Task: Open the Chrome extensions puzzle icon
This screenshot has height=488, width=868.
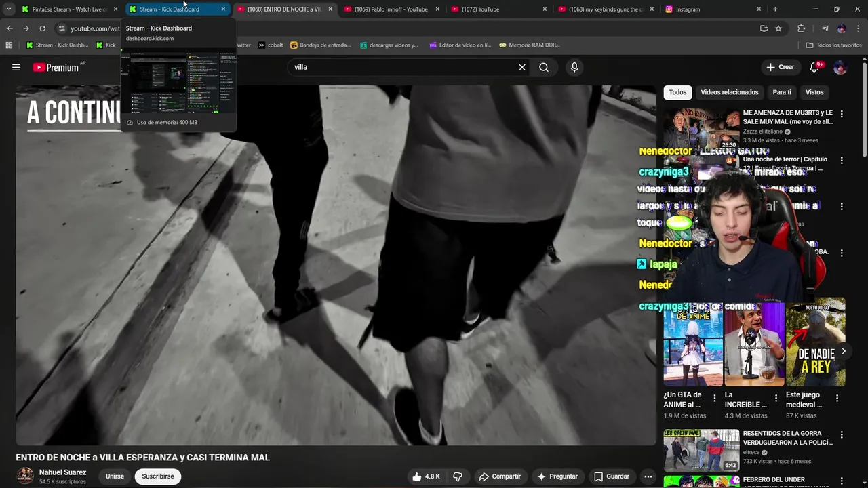Action: point(801,28)
